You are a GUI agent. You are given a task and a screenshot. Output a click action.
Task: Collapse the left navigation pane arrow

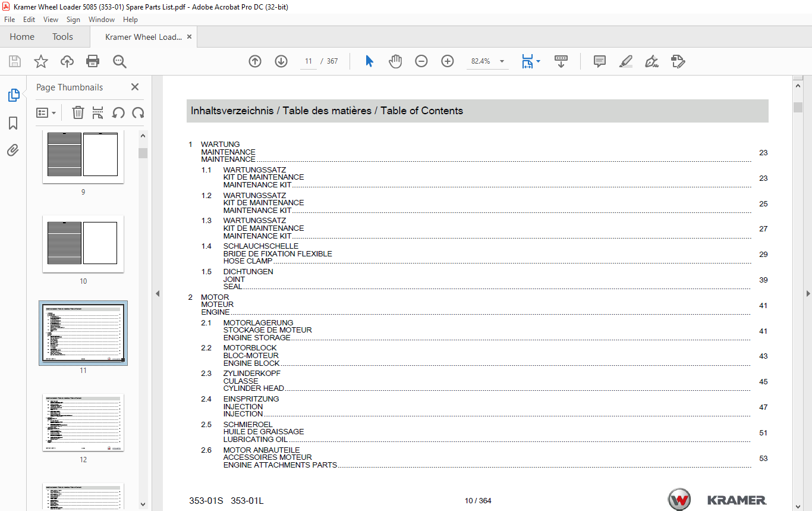pos(158,293)
